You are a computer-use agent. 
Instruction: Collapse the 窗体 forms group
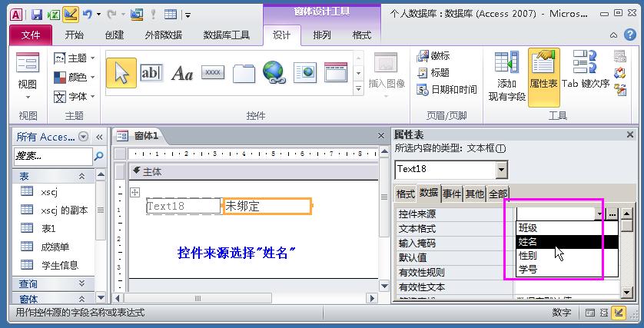click(81, 299)
